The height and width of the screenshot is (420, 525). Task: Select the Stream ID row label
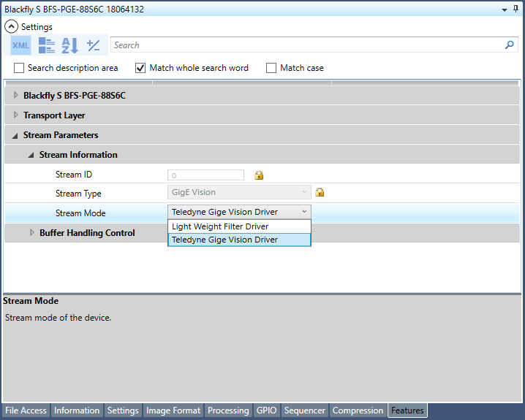click(x=74, y=175)
